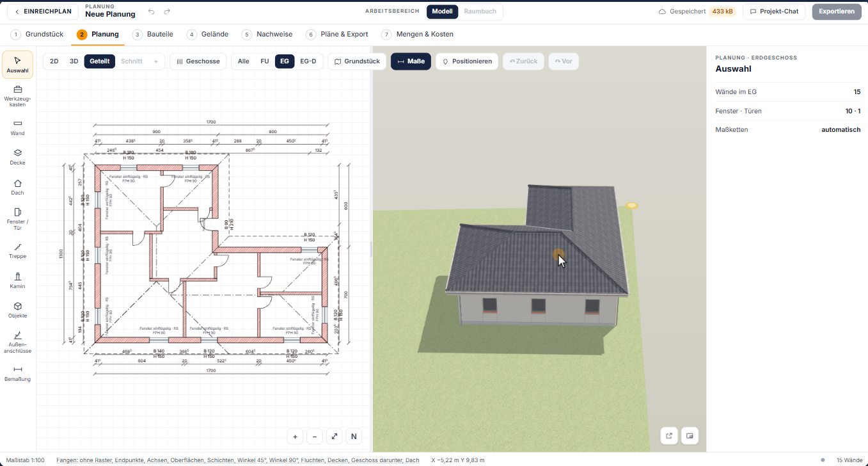Select the Kamin chimney tool

pos(18,280)
